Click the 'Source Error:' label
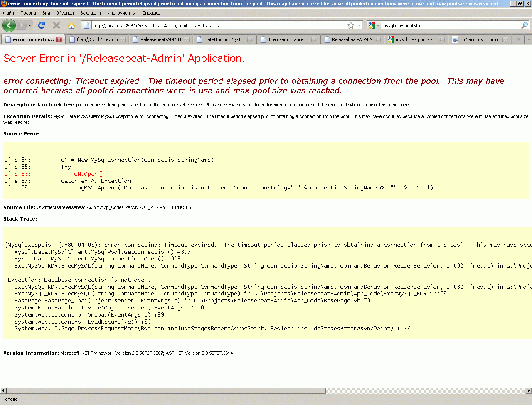The height and width of the screenshot is (405, 532). pos(21,134)
